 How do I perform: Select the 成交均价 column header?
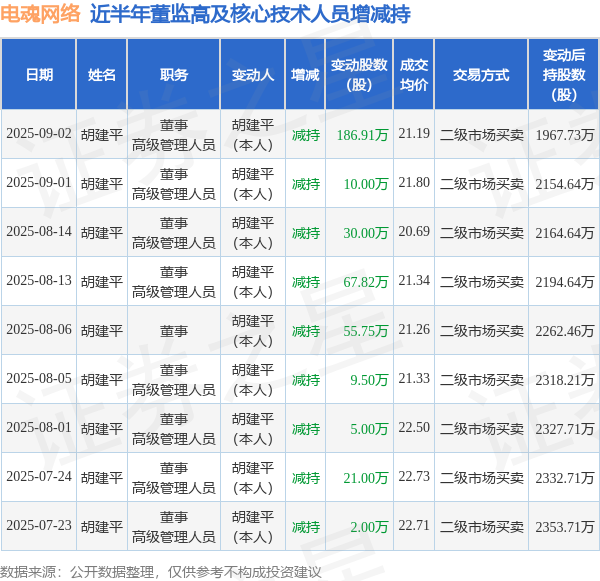coord(414,75)
